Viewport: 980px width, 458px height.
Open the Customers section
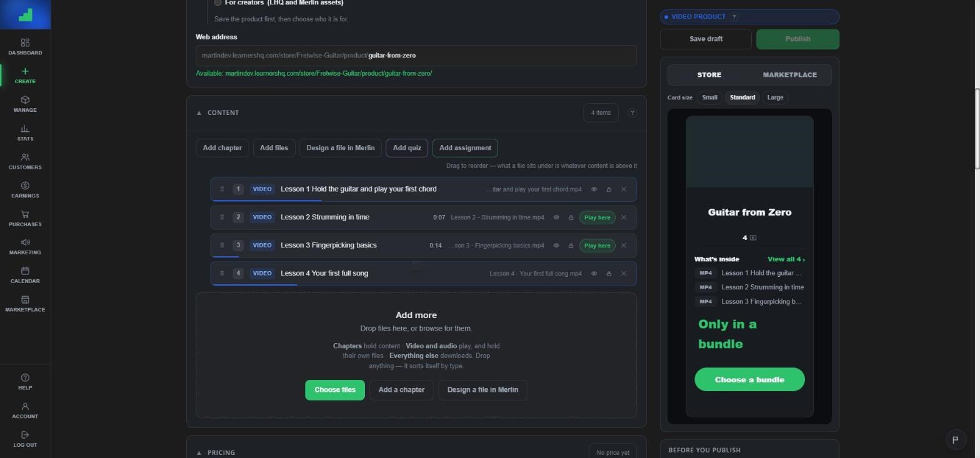(25, 162)
